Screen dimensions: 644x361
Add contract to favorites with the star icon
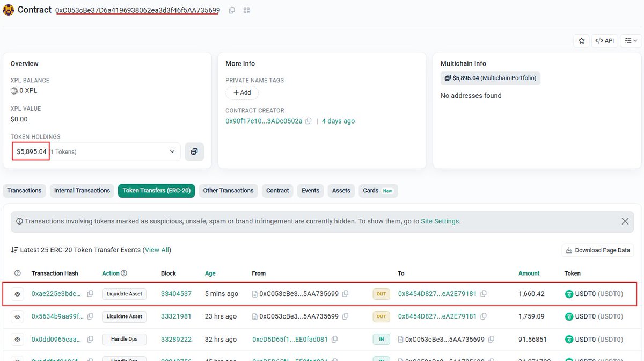pos(581,41)
